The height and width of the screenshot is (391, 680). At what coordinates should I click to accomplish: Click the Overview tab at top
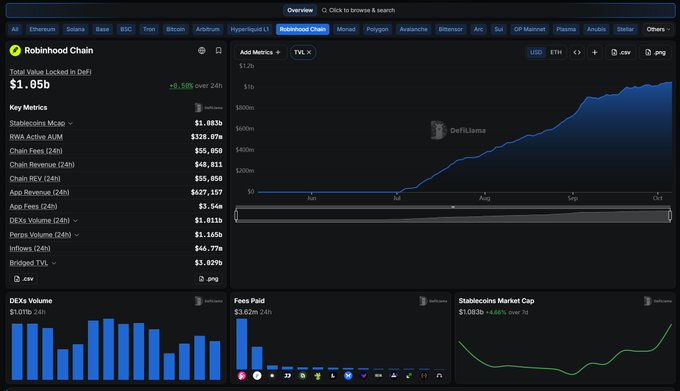(x=300, y=10)
